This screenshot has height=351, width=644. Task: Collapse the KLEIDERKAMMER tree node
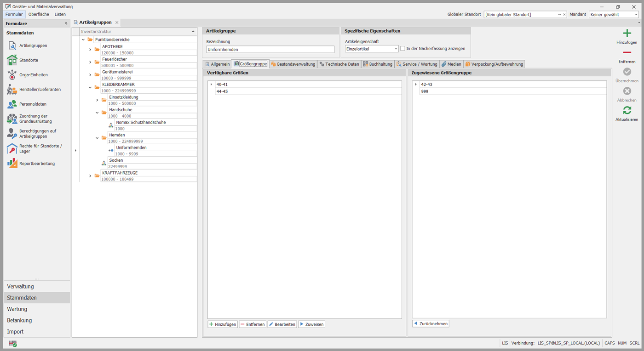[90, 87]
